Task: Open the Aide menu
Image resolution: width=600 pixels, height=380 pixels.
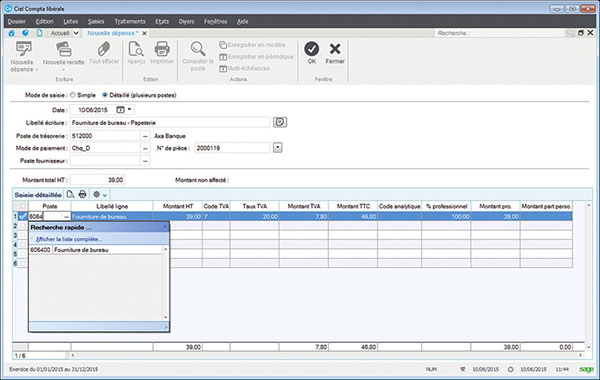Action: tap(243, 21)
